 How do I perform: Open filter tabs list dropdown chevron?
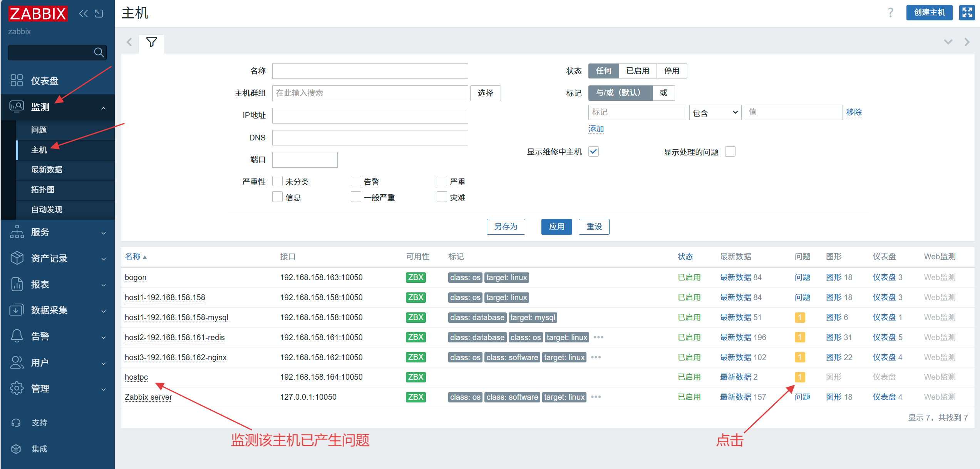tap(948, 42)
